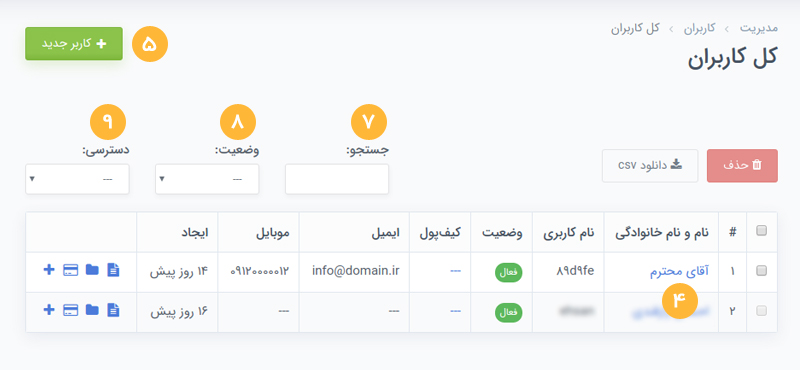The height and width of the screenshot is (370, 800).
Task: Focus the جستجو search field
Action: click(x=337, y=179)
